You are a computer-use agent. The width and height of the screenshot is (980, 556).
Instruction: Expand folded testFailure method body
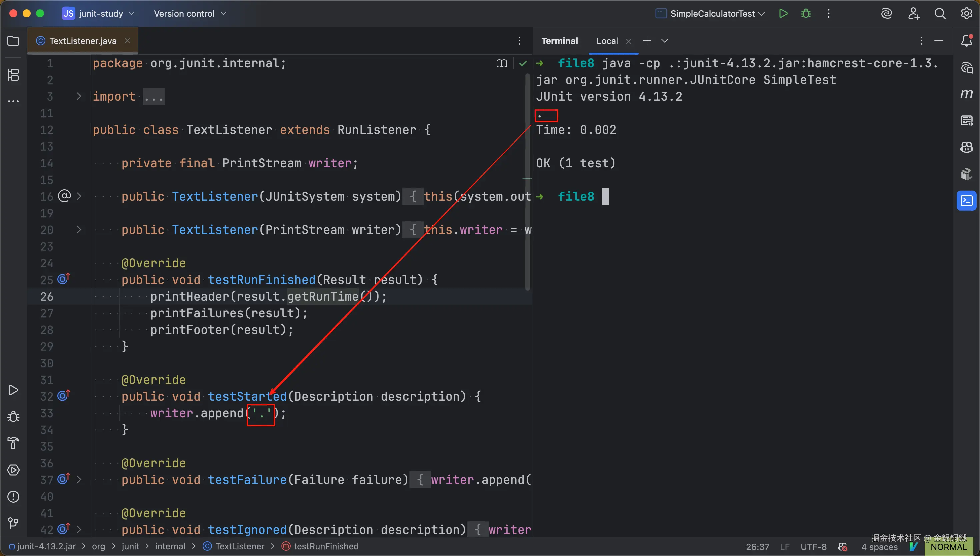click(x=79, y=480)
